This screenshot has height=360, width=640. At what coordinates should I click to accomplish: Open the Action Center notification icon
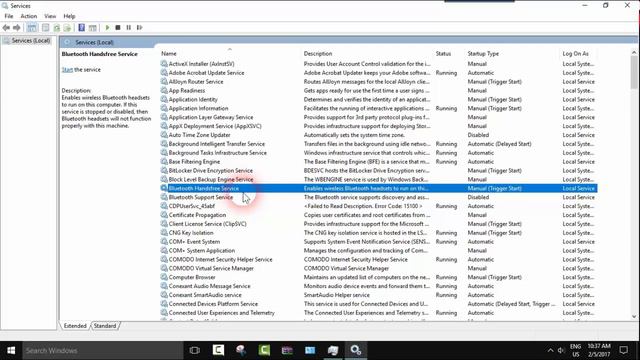[x=624, y=350]
